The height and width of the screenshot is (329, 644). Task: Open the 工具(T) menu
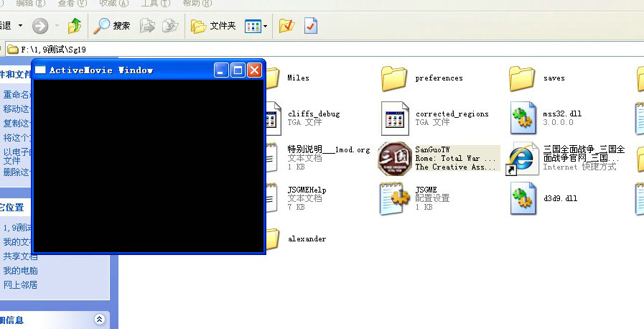[149, 4]
